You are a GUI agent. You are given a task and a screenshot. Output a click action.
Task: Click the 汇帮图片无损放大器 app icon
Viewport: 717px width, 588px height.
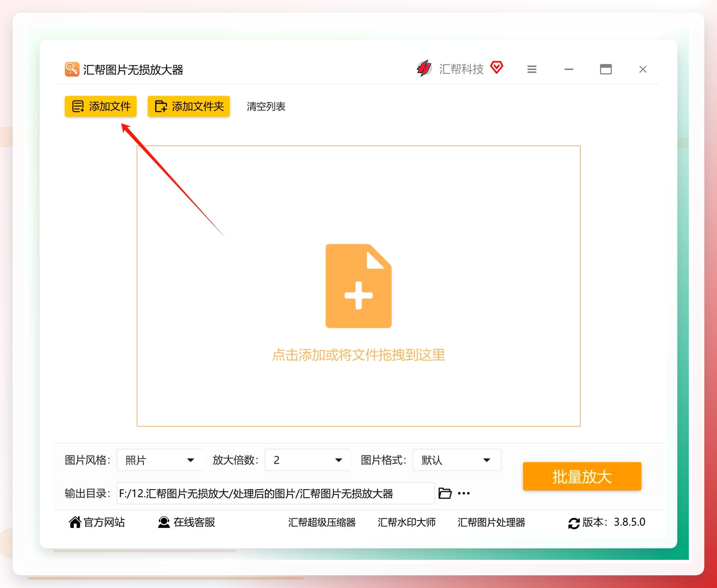coord(72,69)
